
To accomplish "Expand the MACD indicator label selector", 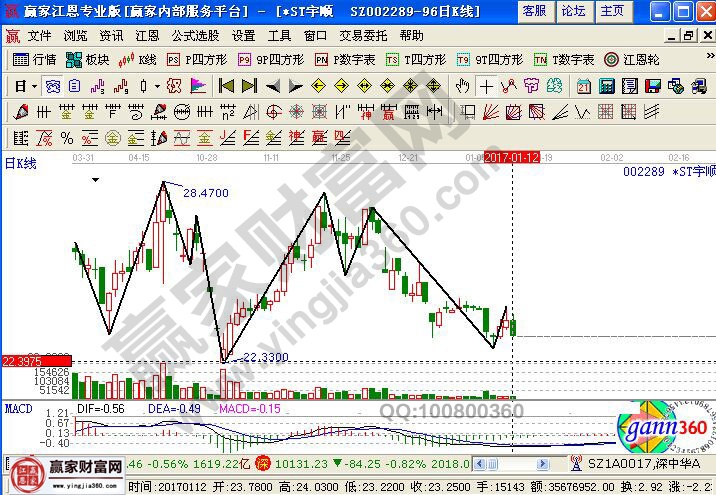I will [19, 409].
